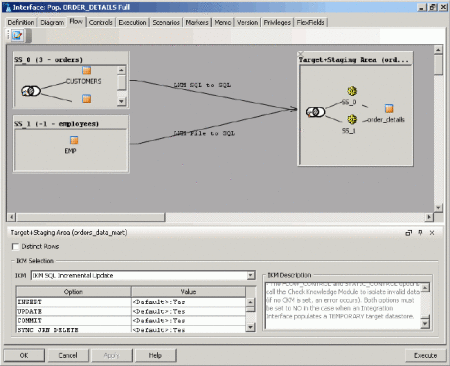Screen dimensions: 450x366
Task: Click the order_details target datastore icon
Action: [389, 108]
